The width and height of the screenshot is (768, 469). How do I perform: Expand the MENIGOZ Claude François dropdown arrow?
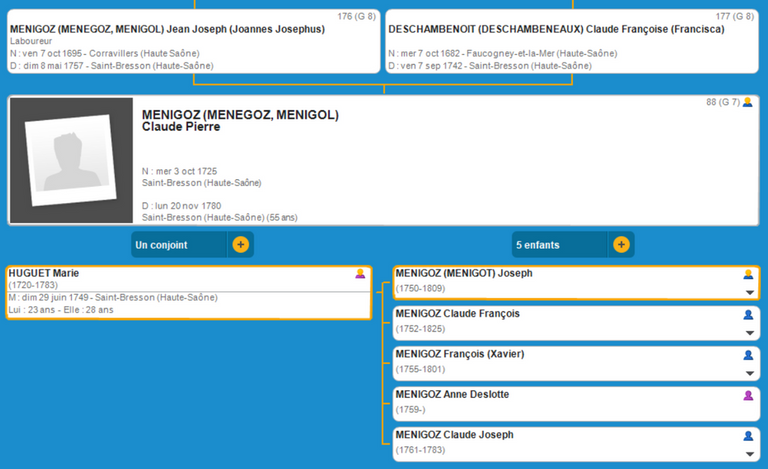pos(749,333)
